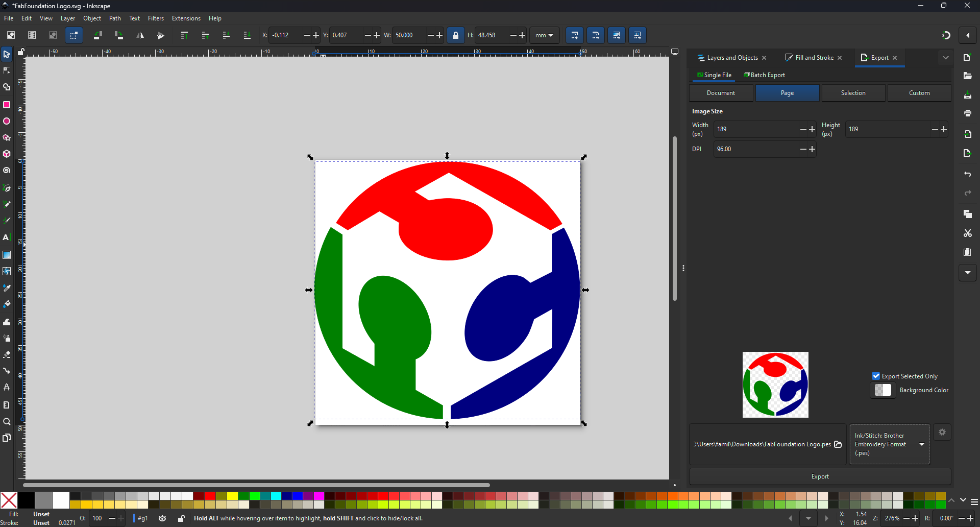Select Document export area
980x527 pixels.
721,93
